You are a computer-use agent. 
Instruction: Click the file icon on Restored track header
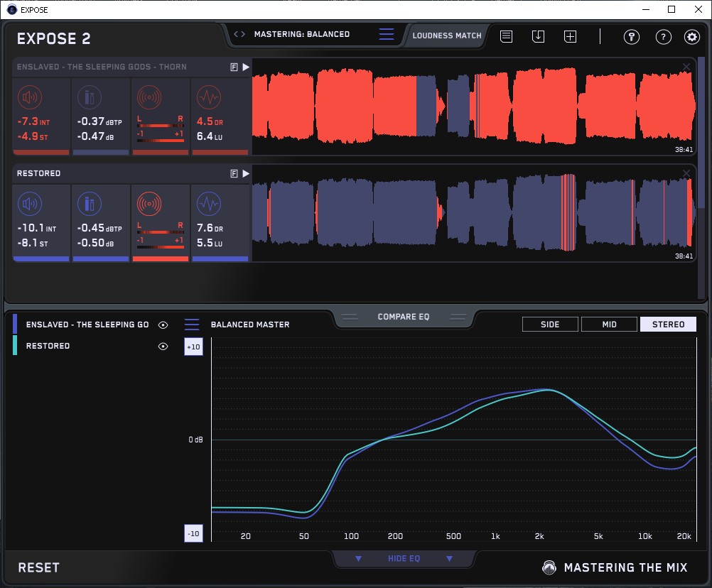234,173
